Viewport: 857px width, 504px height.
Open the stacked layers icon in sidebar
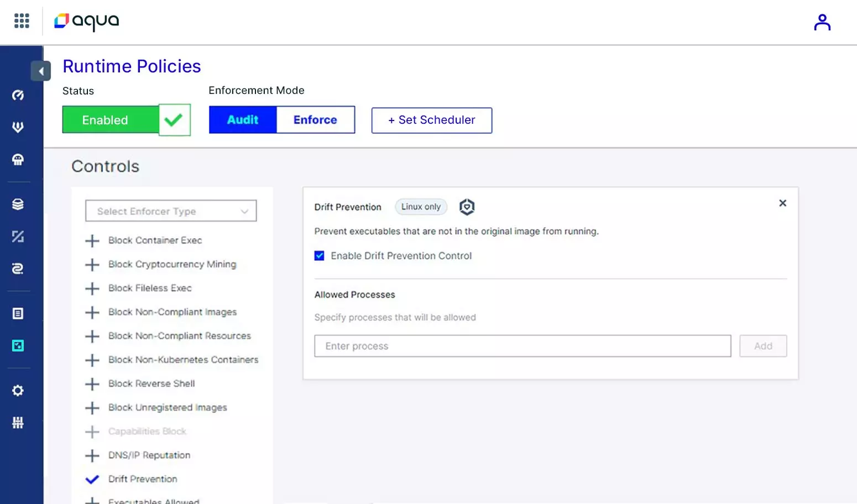click(18, 204)
